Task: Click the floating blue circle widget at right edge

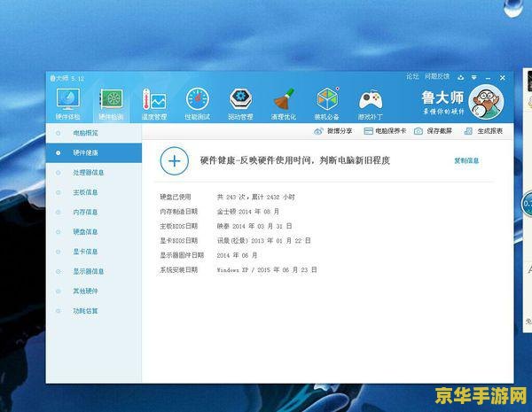Action: click(x=527, y=204)
